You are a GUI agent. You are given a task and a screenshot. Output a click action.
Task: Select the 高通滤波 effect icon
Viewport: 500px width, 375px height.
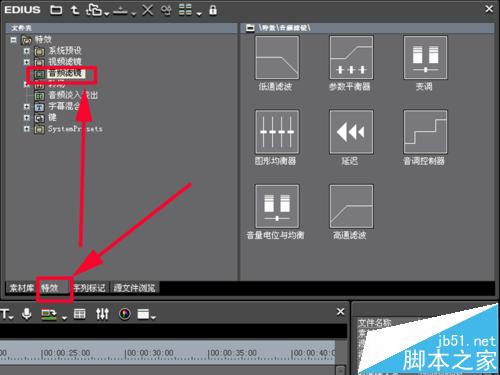[351, 206]
